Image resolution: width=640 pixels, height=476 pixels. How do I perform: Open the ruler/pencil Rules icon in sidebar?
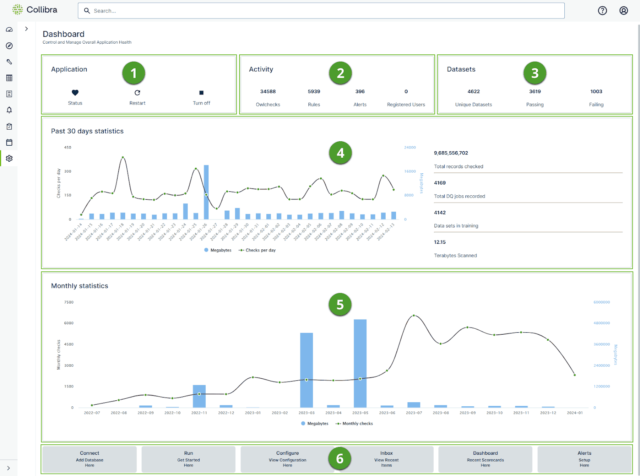click(x=9, y=62)
